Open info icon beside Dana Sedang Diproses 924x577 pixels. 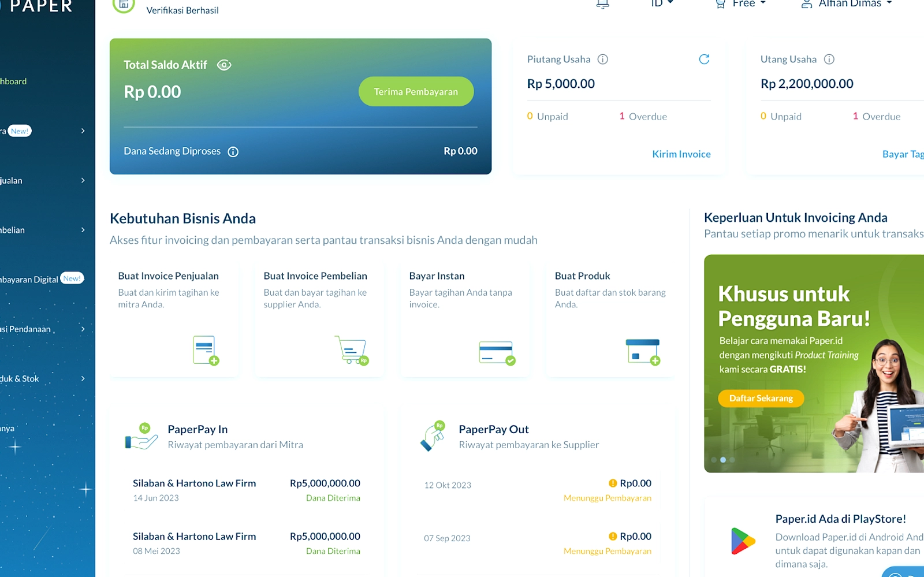[x=233, y=152]
